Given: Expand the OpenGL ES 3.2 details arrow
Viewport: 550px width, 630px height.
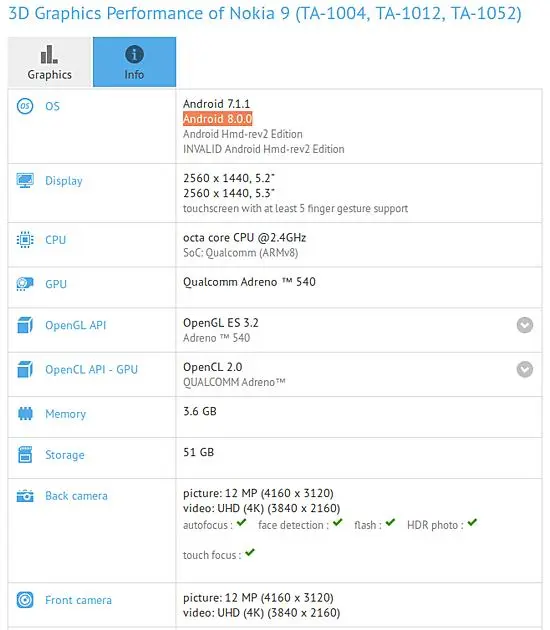Looking at the screenshot, I should [x=525, y=325].
